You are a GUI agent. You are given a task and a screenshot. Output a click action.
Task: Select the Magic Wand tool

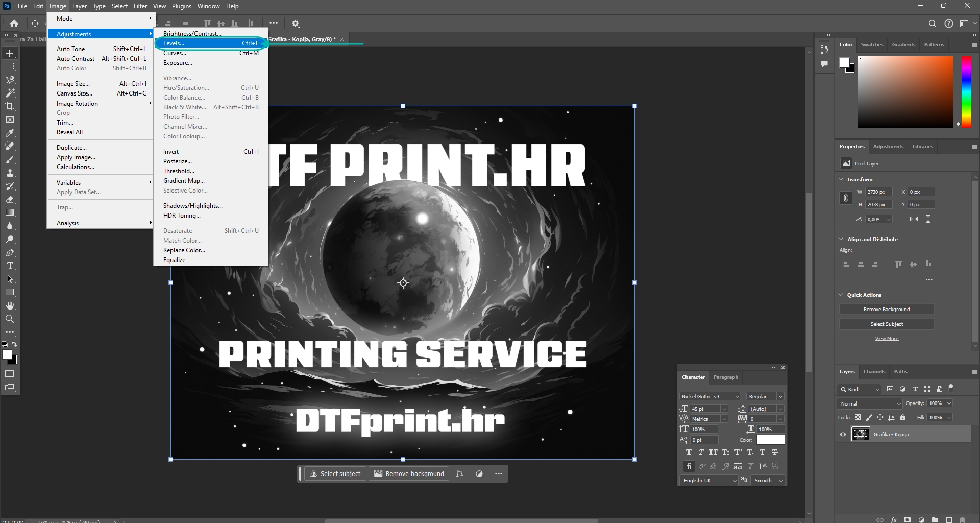click(x=10, y=93)
